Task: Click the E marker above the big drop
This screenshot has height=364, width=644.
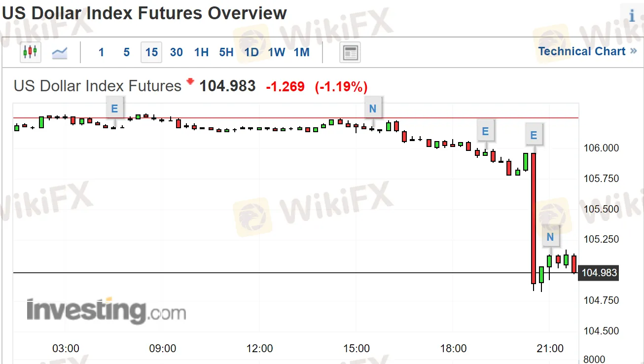Action: (533, 135)
